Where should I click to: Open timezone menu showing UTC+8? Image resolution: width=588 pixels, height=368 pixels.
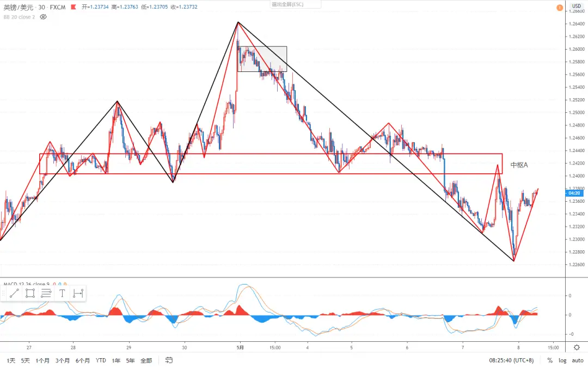[511, 360]
